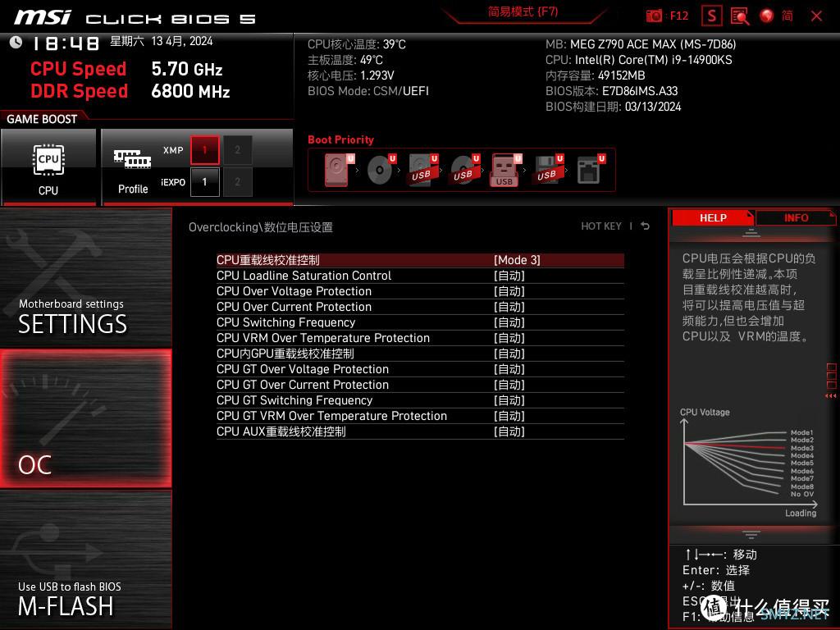Expand help panel using bottom grip handle
The height and width of the screenshot is (630, 840).
[751, 535]
